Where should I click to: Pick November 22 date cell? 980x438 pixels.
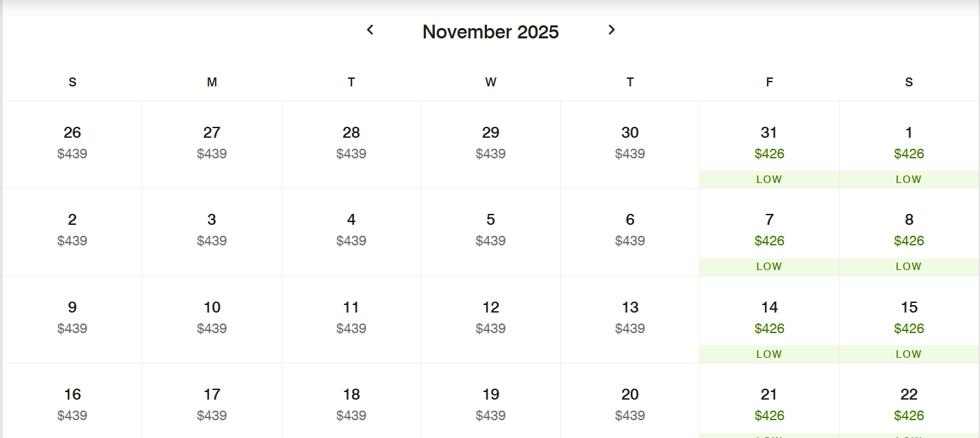pos(909,401)
